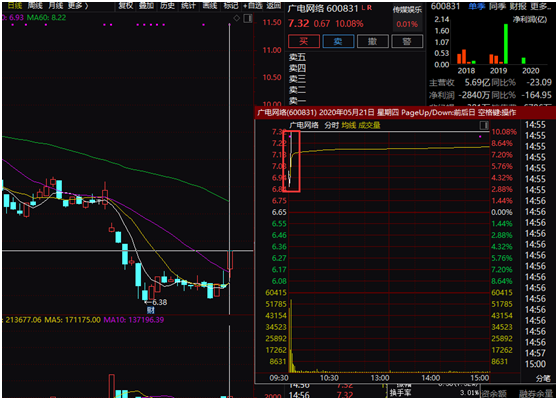The image size is (558, 400).
Task: Click the R margin indicator badge
Action: 369,7
